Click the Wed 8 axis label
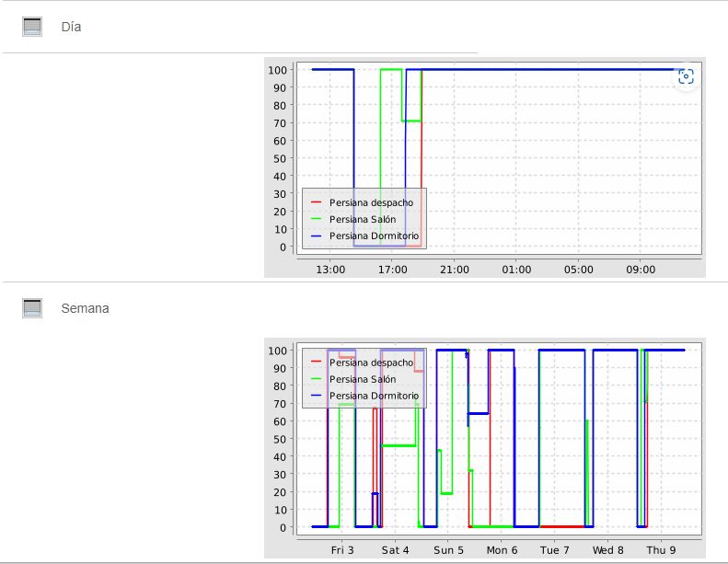This screenshot has width=728, height=564. coord(607,550)
